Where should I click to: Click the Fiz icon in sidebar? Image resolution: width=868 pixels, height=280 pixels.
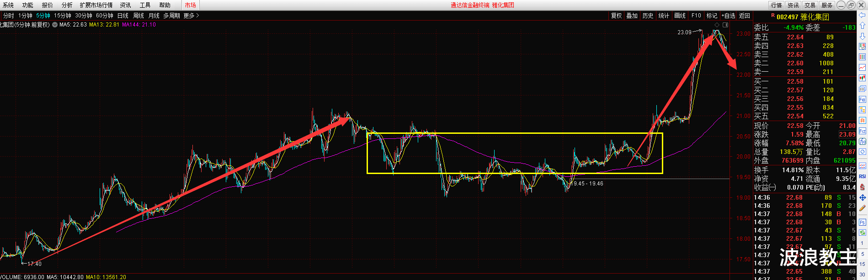point(862,131)
